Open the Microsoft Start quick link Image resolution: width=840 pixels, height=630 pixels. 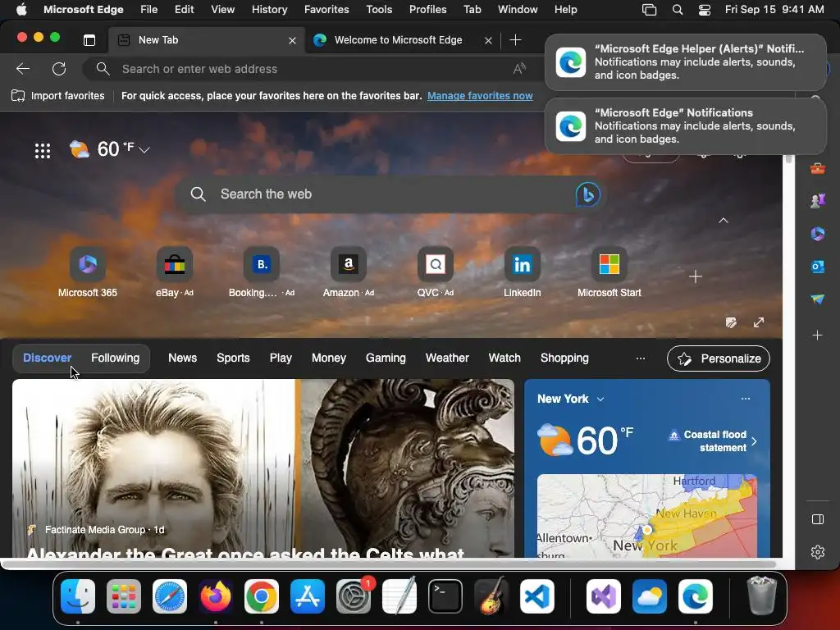click(609, 272)
